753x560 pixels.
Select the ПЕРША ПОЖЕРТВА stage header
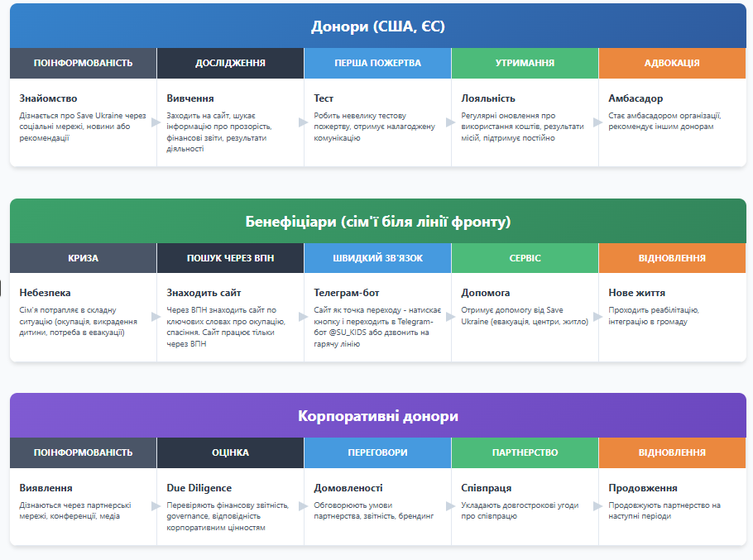(x=377, y=63)
